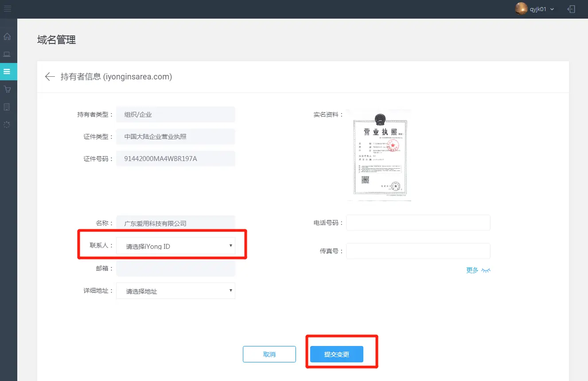Screen dimensions: 588x381
Task: Open the 联系人 iYong ID dropdown
Action: point(175,246)
